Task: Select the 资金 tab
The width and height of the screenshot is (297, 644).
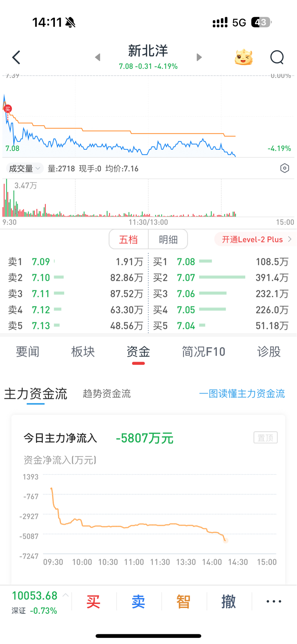Action: pos(138,352)
